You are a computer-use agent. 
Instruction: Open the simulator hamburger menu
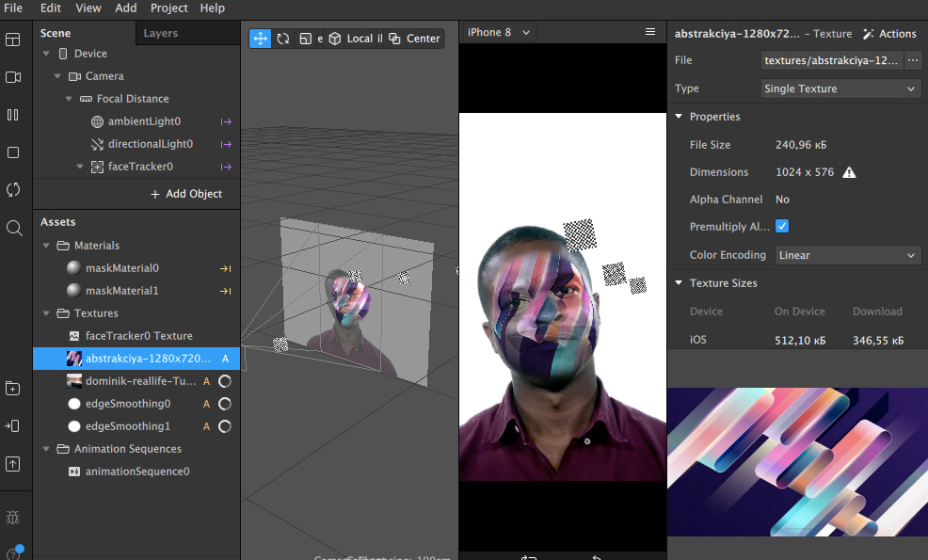pos(649,32)
